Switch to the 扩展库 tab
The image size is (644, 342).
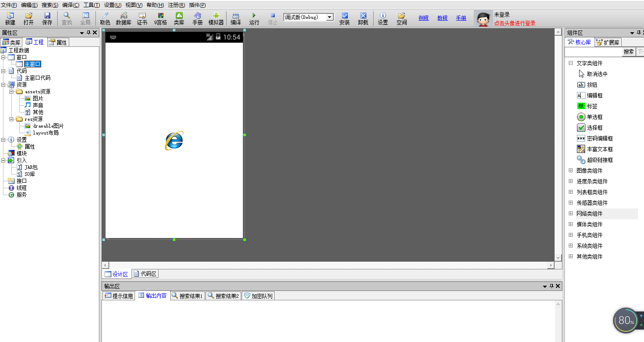click(x=607, y=42)
